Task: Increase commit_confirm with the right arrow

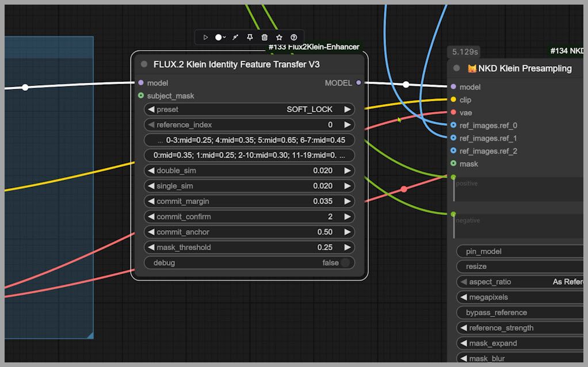Action: 348,217
